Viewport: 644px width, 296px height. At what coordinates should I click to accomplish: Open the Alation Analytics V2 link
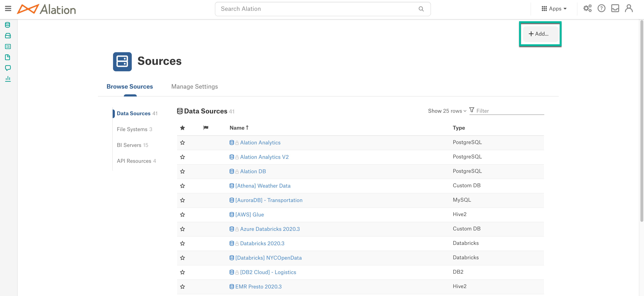point(264,157)
